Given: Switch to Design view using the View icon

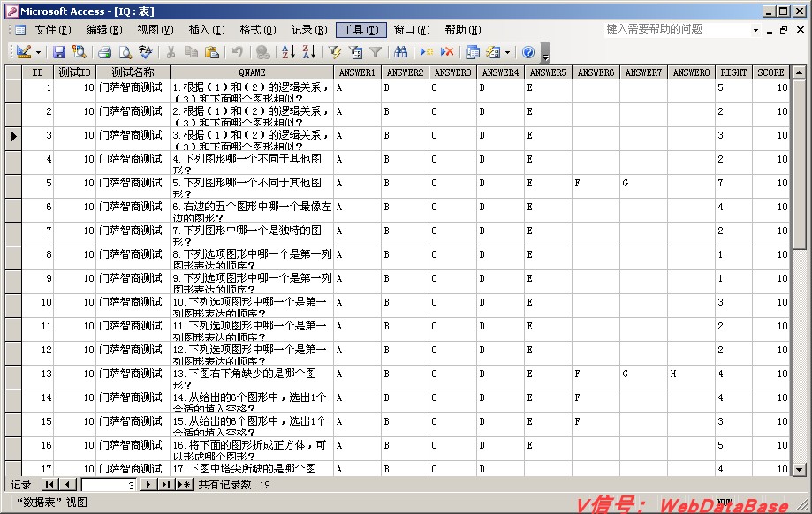Looking at the screenshot, I should click(24, 52).
